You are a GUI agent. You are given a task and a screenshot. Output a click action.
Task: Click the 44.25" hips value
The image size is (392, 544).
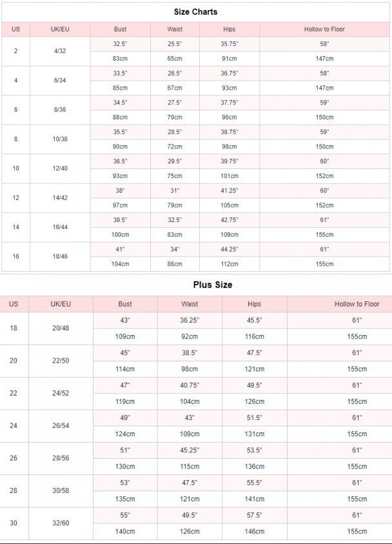[230, 249]
